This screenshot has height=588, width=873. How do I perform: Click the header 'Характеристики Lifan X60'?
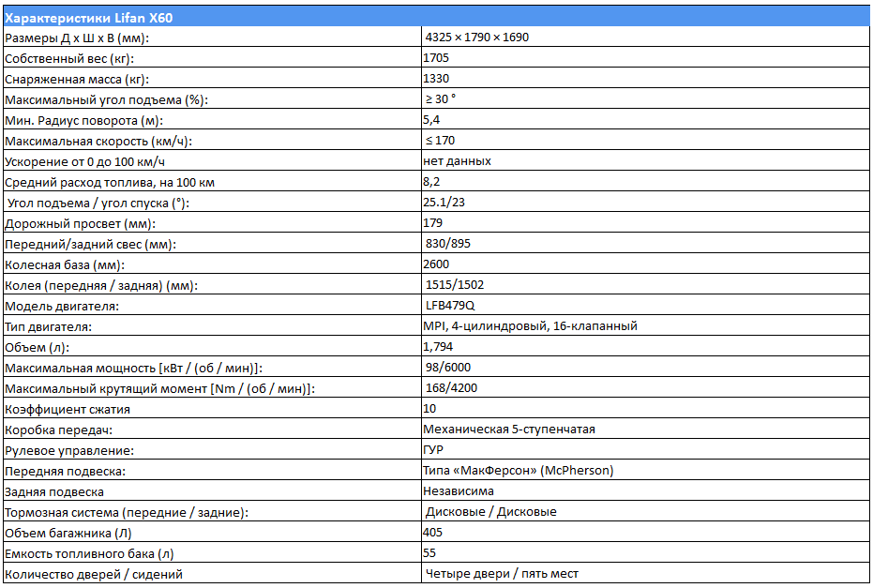(x=89, y=18)
